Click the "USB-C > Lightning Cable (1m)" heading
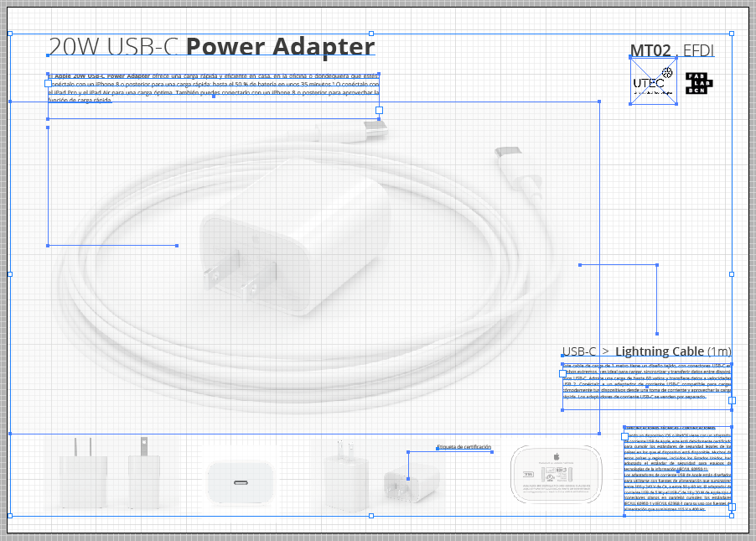This screenshot has height=541, width=756. point(646,351)
